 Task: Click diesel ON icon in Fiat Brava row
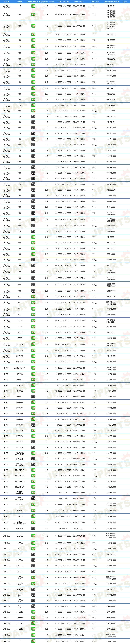33,396
